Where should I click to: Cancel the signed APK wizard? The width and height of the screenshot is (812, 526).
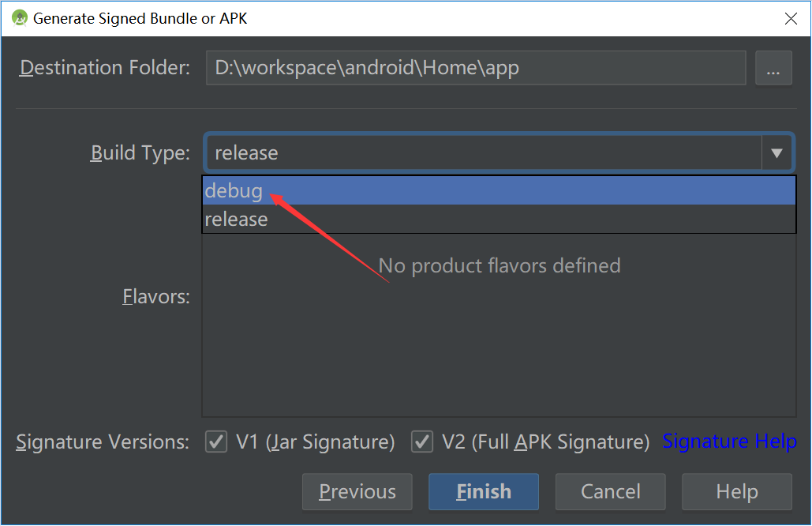610,491
